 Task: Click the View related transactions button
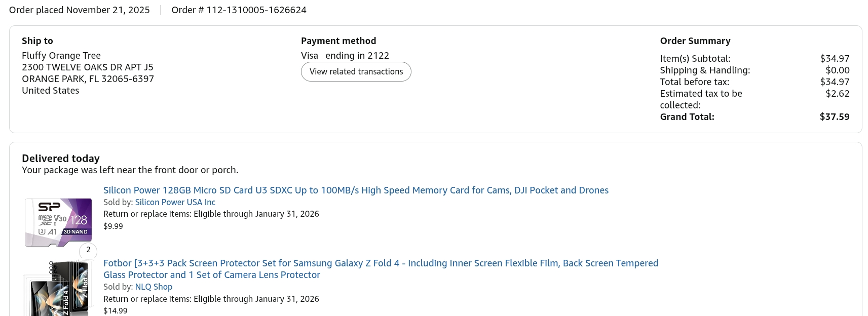pyautogui.click(x=356, y=71)
